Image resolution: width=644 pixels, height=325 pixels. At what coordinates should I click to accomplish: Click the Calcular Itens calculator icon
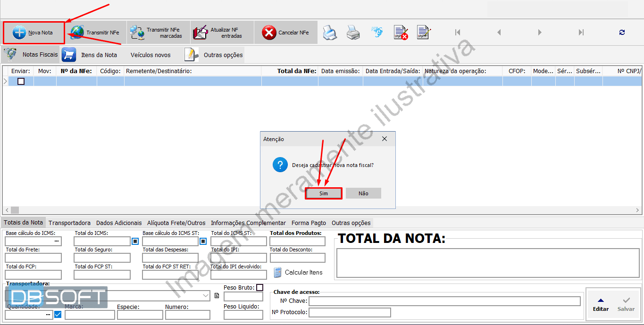pos(278,272)
